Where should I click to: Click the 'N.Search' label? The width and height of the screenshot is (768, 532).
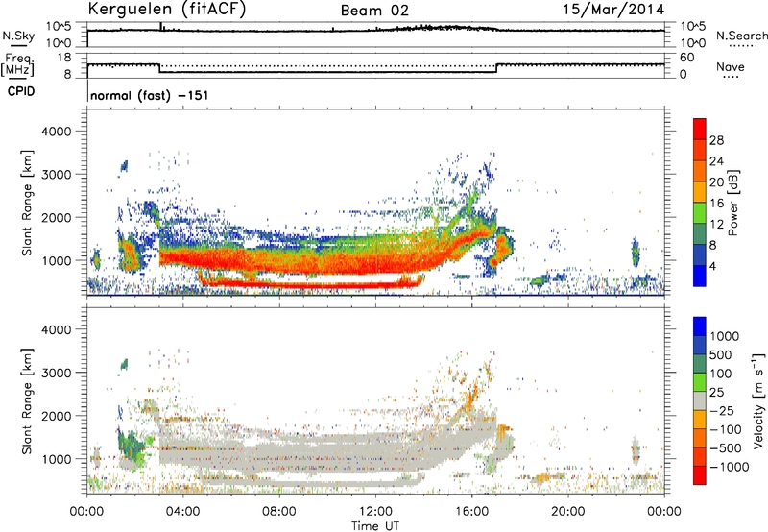coord(741,36)
